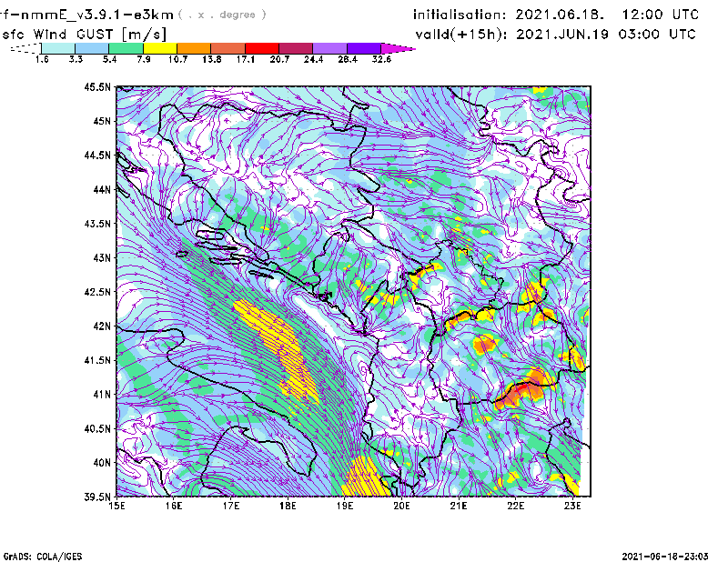Click the legend value 1.6
Image resolution: width=728 pixels, height=562 pixels.
42,59
